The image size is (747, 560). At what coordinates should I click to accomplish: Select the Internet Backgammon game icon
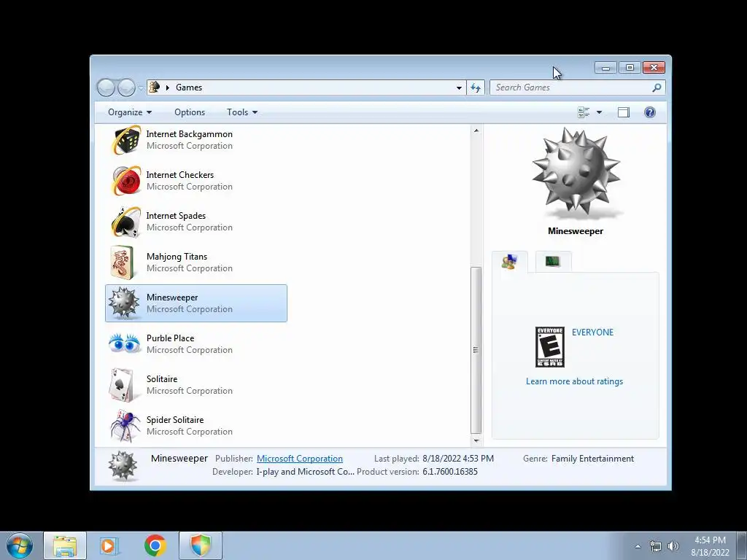126,140
